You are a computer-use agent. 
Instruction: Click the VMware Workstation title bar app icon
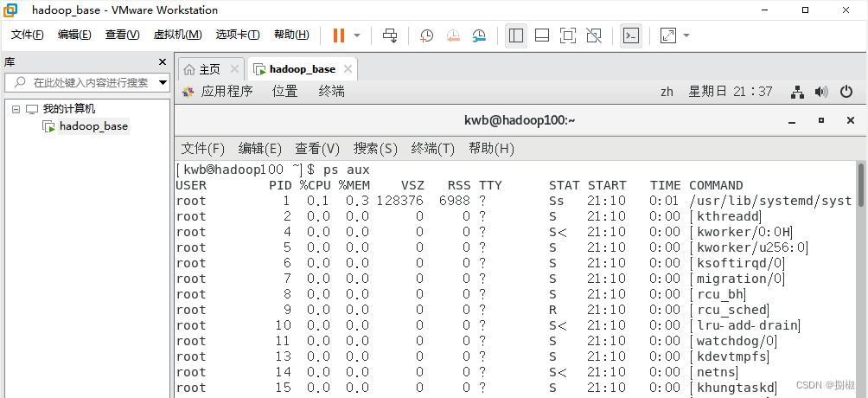pyautogui.click(x=10, y=10)
